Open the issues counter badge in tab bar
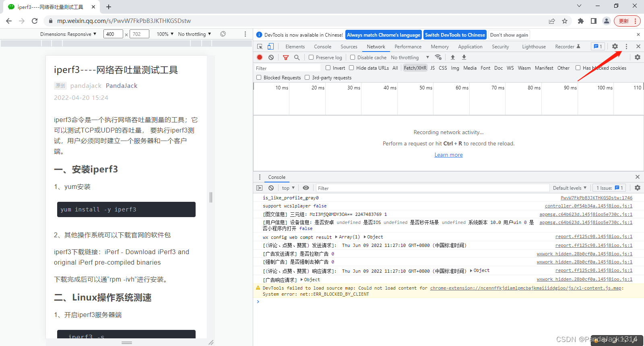Screen dimensions: 644x346 point(598,47)
